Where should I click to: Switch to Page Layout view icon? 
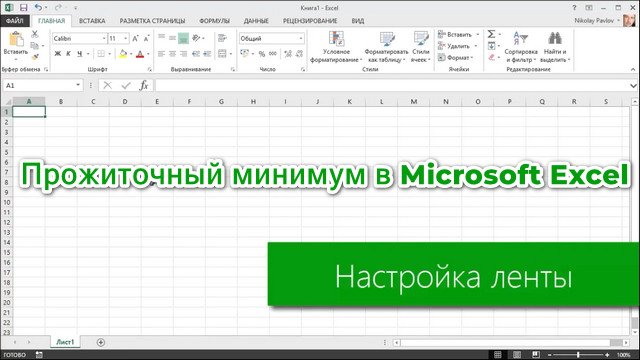[x=517, y=355]
